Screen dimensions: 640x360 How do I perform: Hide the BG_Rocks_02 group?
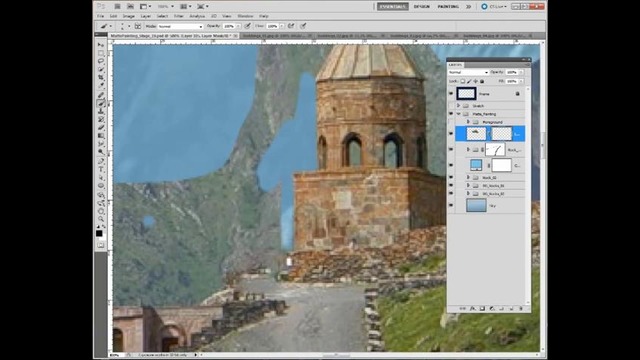pyautogui.click(x=451, y=194)
